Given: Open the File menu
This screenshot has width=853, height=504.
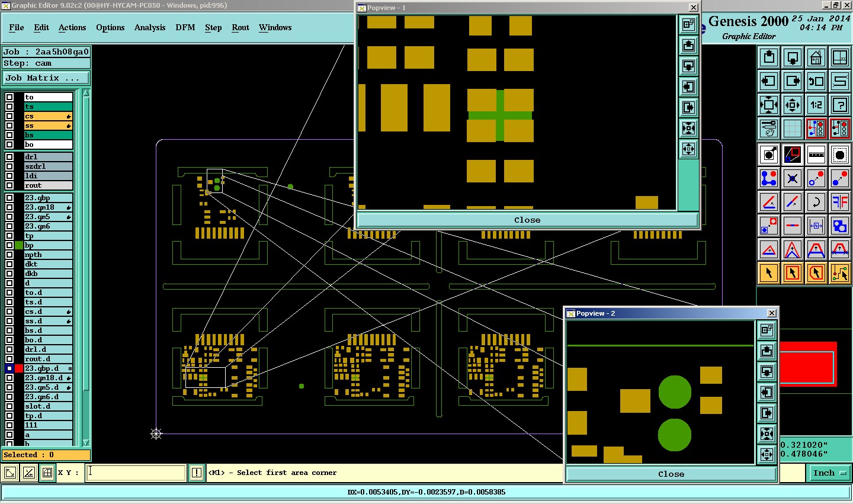Looking at the screenshot, I should 17,27.
